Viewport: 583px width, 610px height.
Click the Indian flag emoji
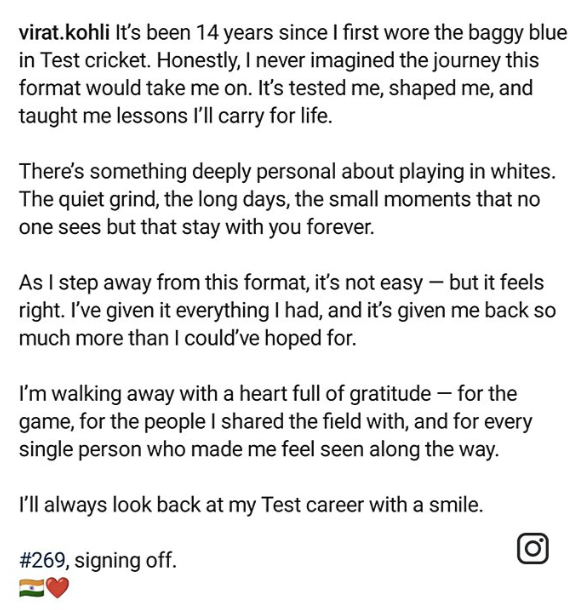click(x=32, y=587)
